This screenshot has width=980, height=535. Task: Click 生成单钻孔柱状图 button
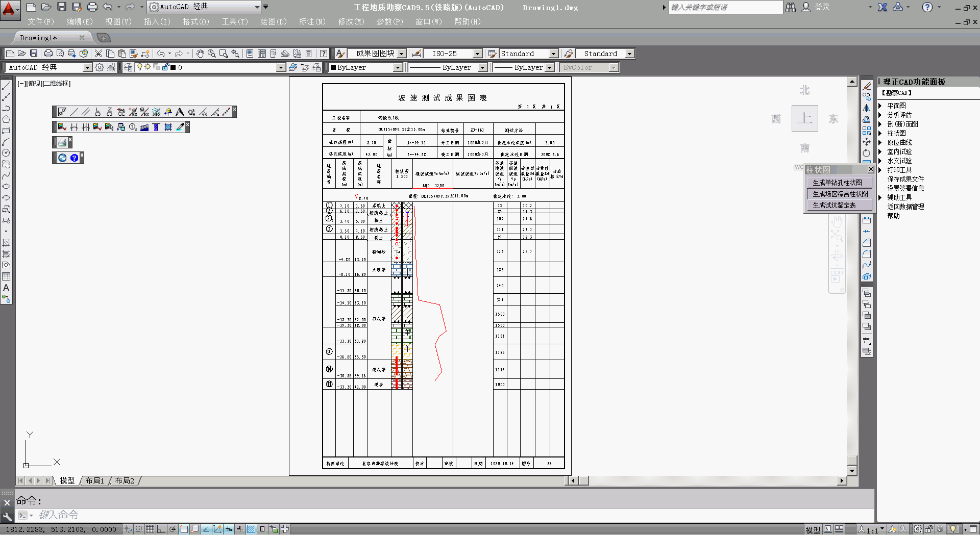[839, 183]
